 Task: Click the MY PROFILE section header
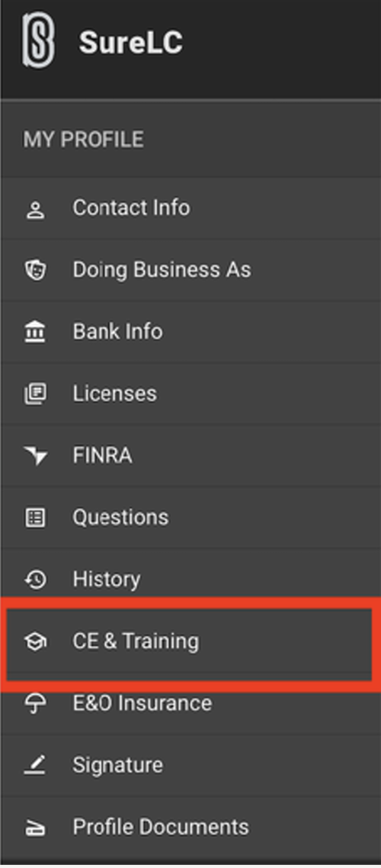tap(84, 140)
